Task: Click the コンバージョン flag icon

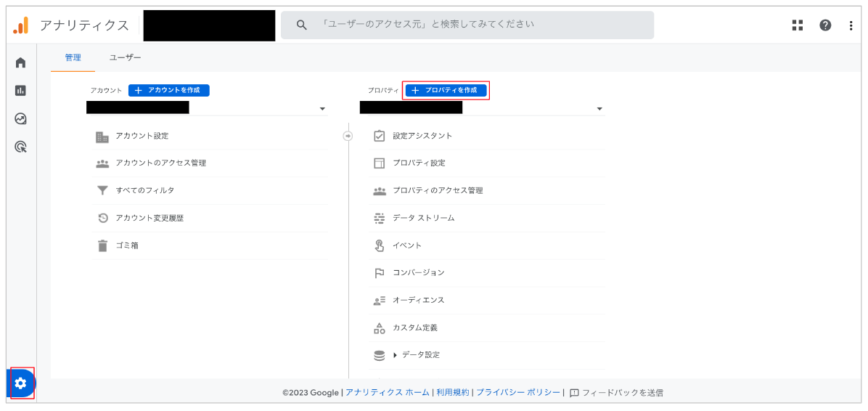Action: [379, 273]
